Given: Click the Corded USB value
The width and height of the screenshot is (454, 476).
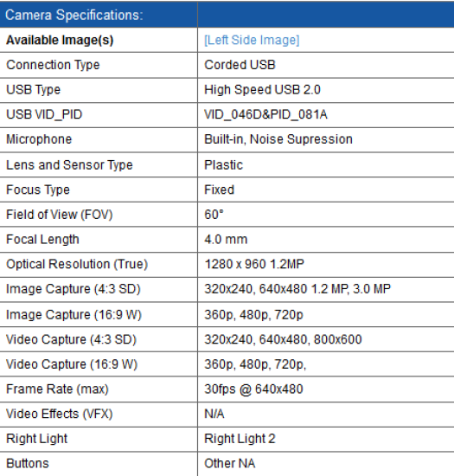Looking at the screenshot, I should pos(240,65).
